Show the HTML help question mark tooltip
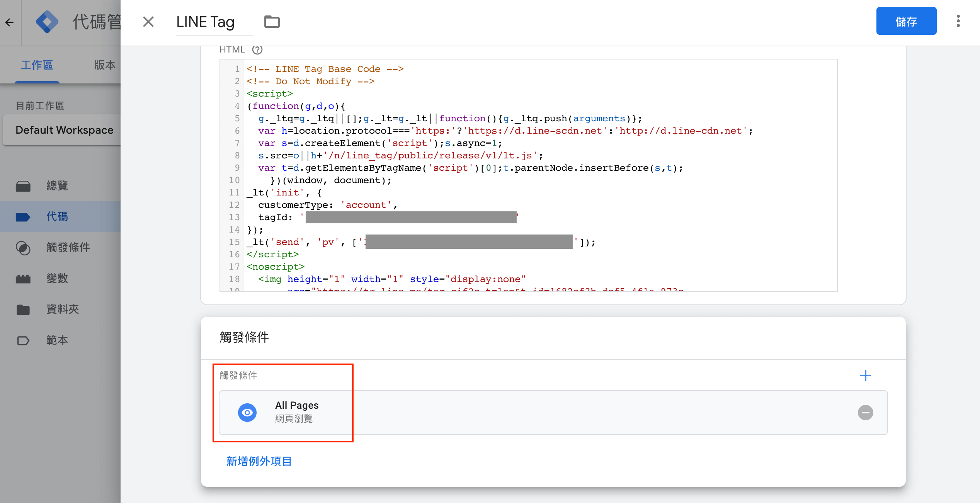Viewport: 980px width, 503px height. click(x=257, y=50)
